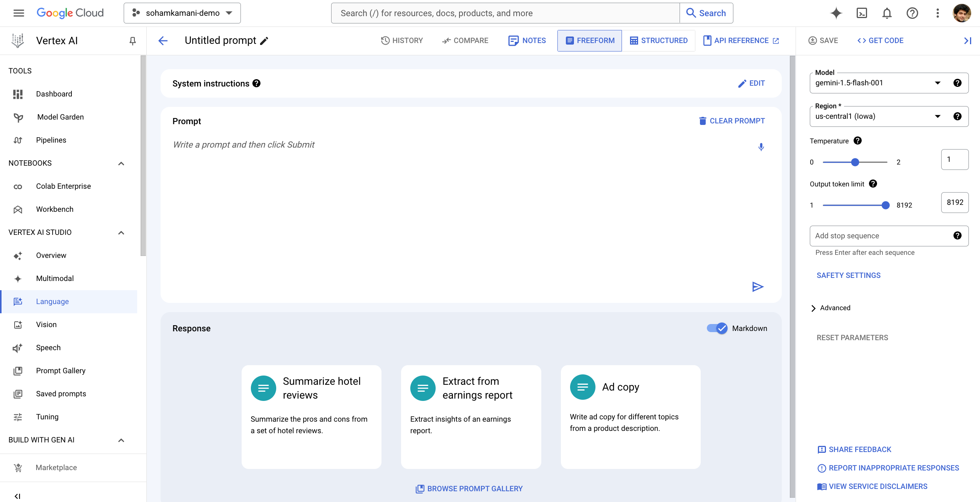Click the pencil icon beside Untitled prompt

pos(264,41)
